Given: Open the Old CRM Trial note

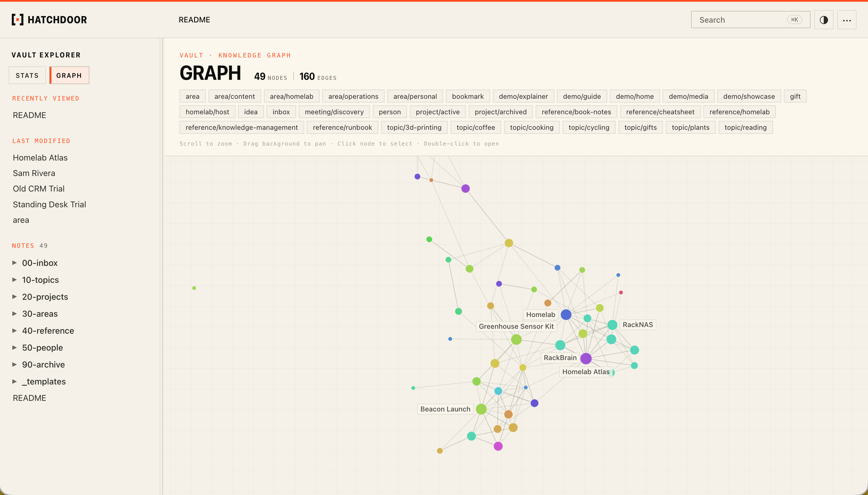Looking at the screenshot, I should tap(39, 189).
